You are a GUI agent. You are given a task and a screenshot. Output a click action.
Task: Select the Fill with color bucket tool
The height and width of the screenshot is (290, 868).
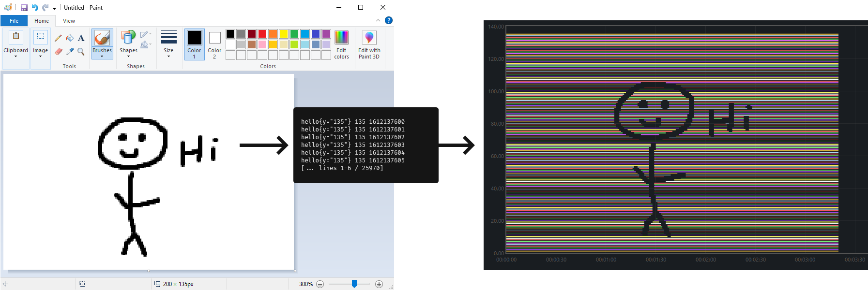tap(70, 38)
